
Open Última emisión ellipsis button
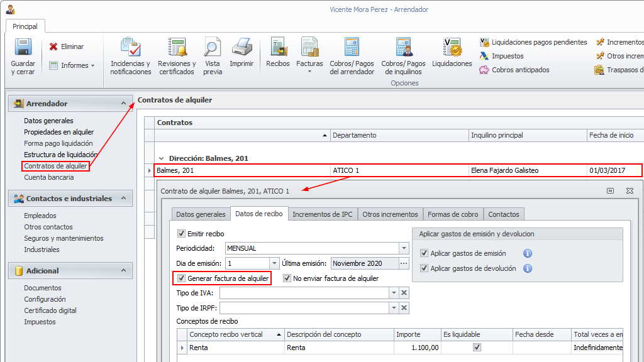404,263
